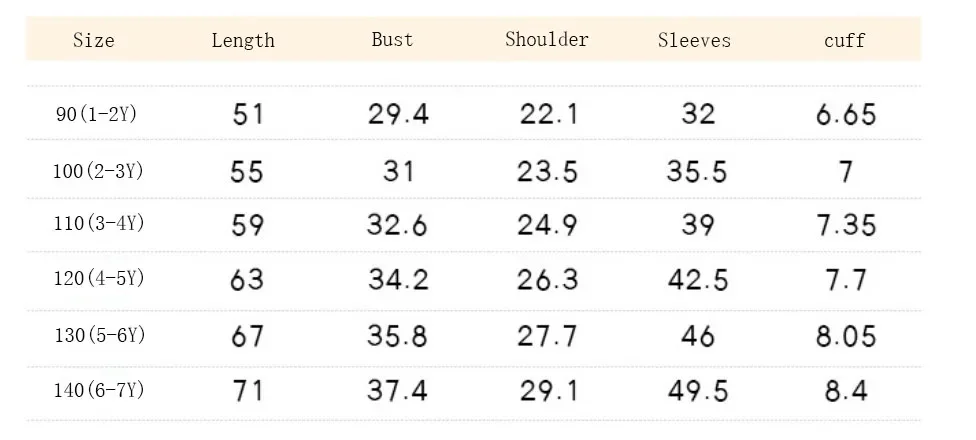The image size is (976, 440).
Task: Click the Size column header
Action: click(x=93, y=40)
